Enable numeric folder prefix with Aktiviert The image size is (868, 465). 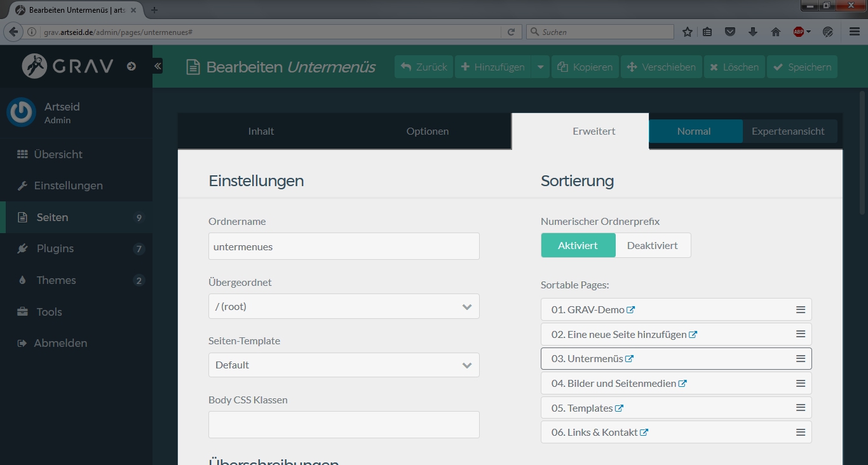578,245
